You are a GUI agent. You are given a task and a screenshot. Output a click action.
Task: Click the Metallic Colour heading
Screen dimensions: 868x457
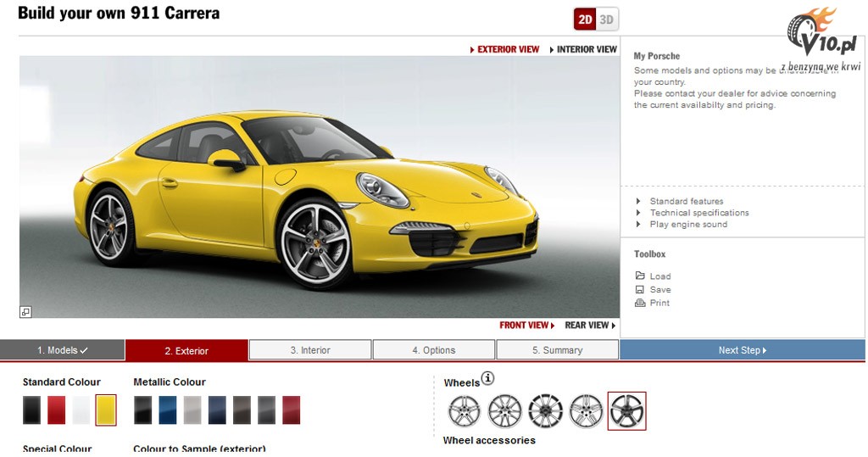tap(170, 382)
